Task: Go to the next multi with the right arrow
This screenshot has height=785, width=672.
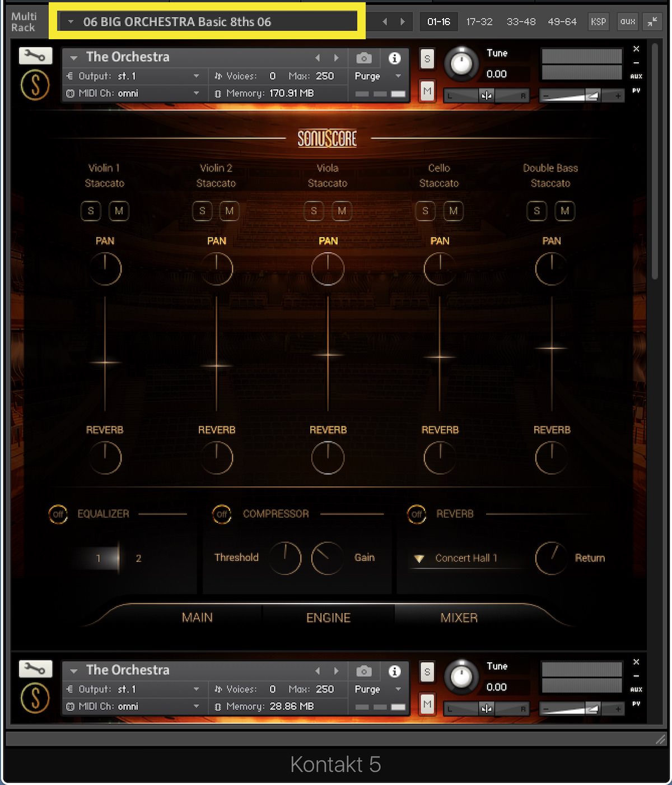Action: click(x=403, y=22)
